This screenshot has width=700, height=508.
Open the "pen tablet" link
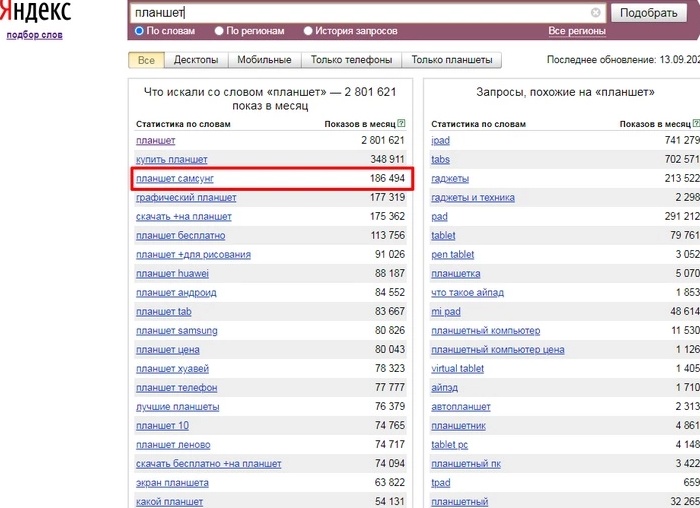[452, 254]
